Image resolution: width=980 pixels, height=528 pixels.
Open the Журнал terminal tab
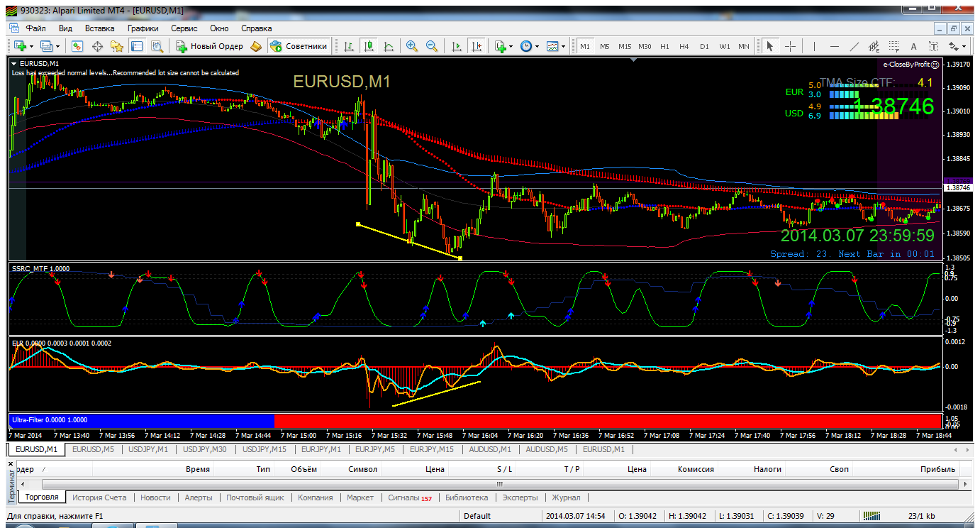point(567,497)
